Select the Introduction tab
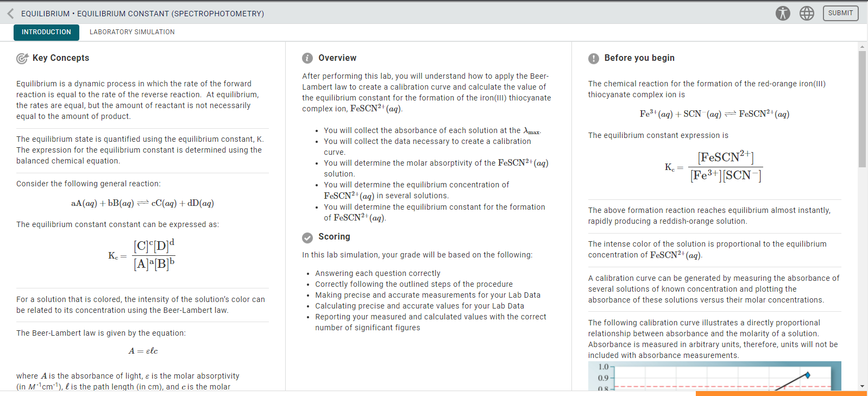The width and height of the screenshot is (868, 396). pos(46,32)
